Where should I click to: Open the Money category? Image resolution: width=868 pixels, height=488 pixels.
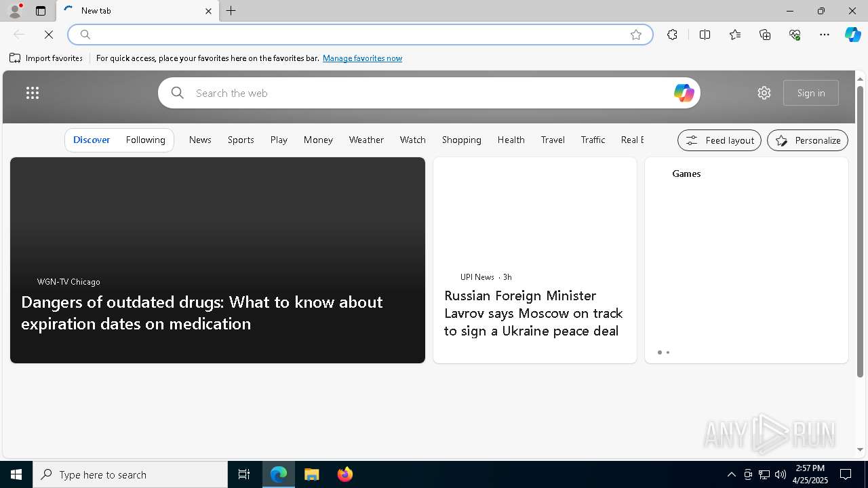click(x=318, y=140)
